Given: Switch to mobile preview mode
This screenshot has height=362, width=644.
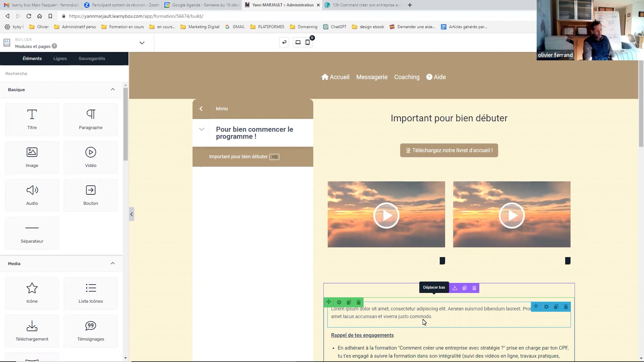Looking at the screenshot, I should click(308, 42).
